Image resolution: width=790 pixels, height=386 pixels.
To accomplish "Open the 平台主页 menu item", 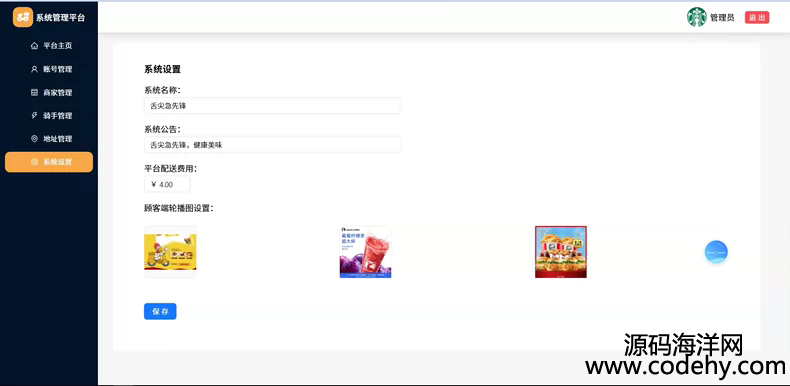I will coord(49,46).
